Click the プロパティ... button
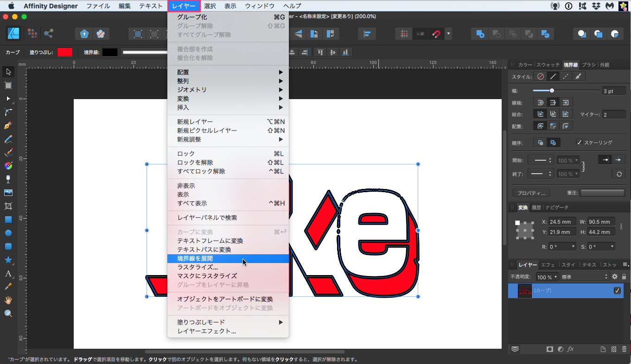 (x=531, y=193)
